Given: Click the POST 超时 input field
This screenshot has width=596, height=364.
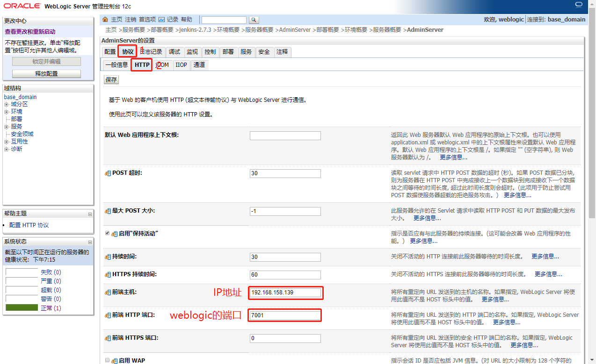Looking at the screenshot, I should point(285,173).
